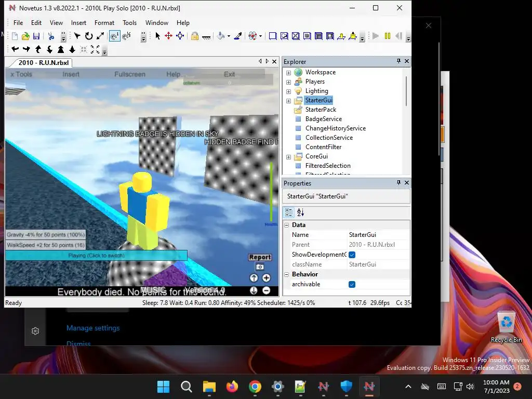The height and width of the screenshot is (399, 532).
Task: Collapse the Behavior properties section
Action: click(287, 274)
